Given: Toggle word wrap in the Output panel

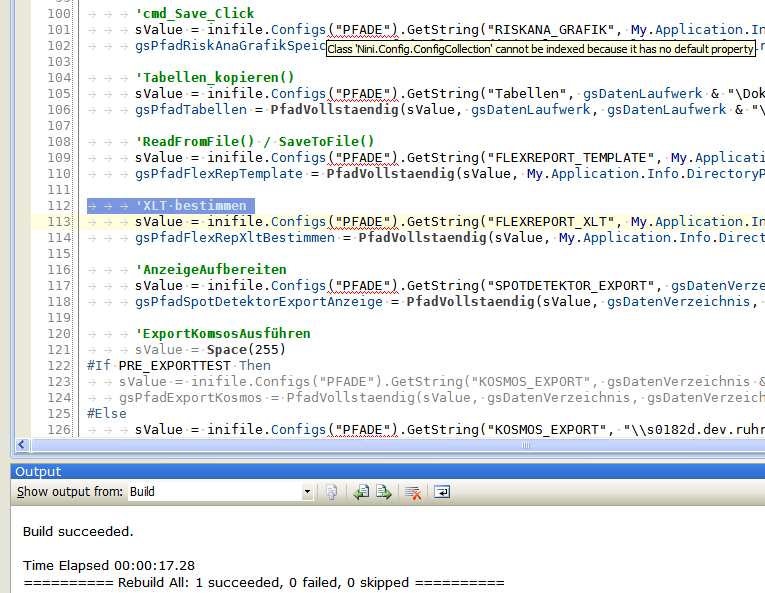Looking at the screenshot, I should click(x=442, y=492).
